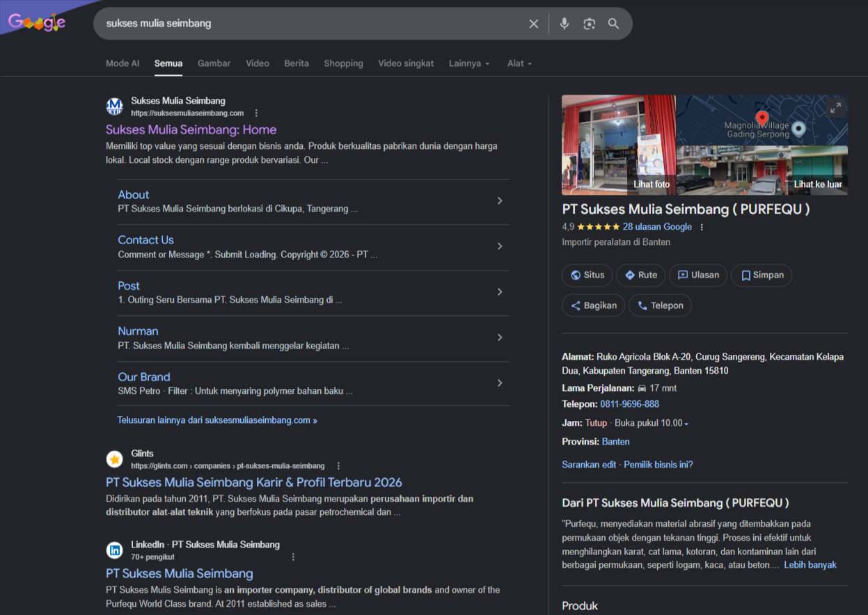
Task: Open the Magnolia Village map thumbnail
Action: coord(762,120)
